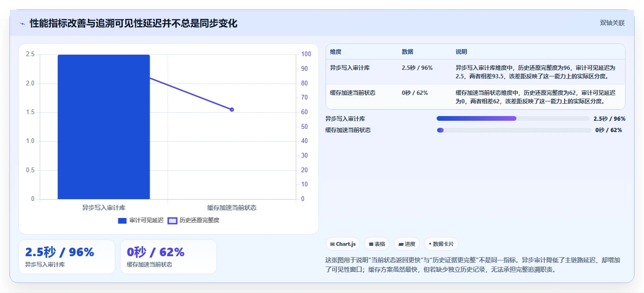This screenshot has height=293, width=644.
Task: Click the table cell 2.5秒 / 96%
Action: 417,68
